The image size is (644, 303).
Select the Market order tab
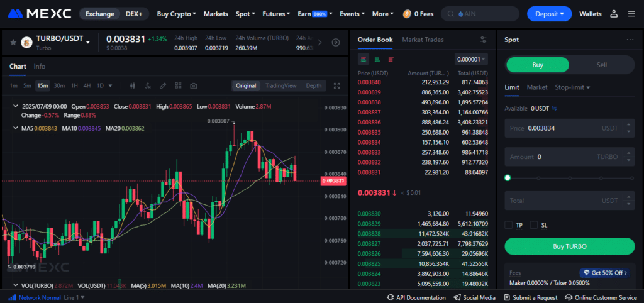[x=537, y=87]
